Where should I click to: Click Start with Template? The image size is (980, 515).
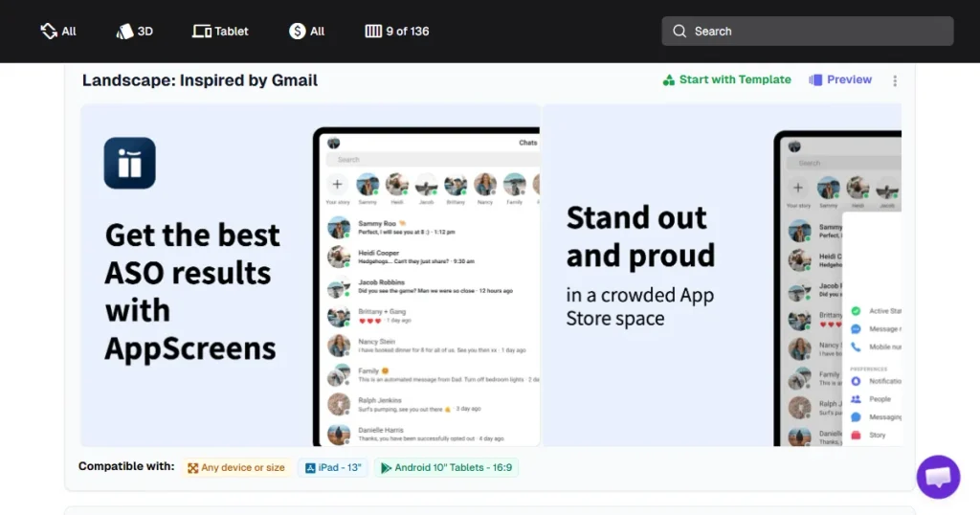(727, 80)
